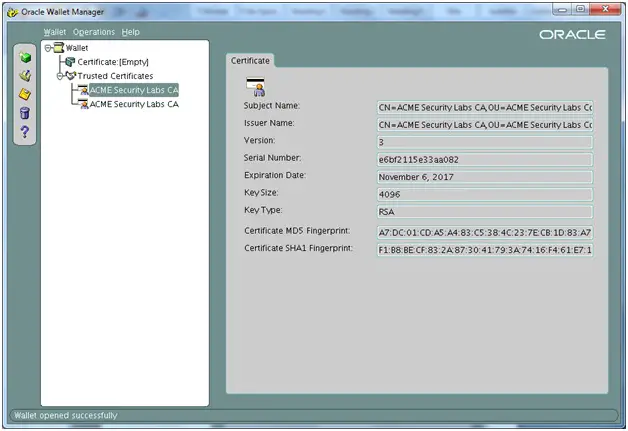This screenshot has width=628, height=431.
Task: Close the Oracle Wallet Manager window
Action: 605,9
